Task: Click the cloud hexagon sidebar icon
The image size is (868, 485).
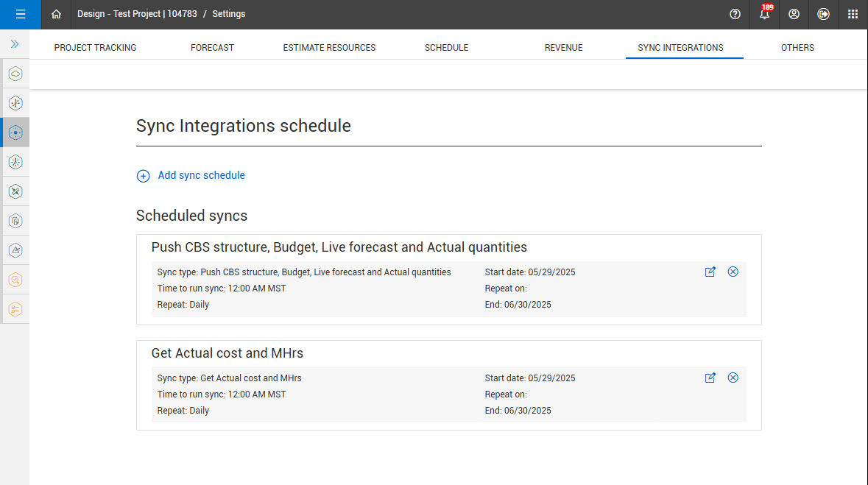Action: pos(15,74)
